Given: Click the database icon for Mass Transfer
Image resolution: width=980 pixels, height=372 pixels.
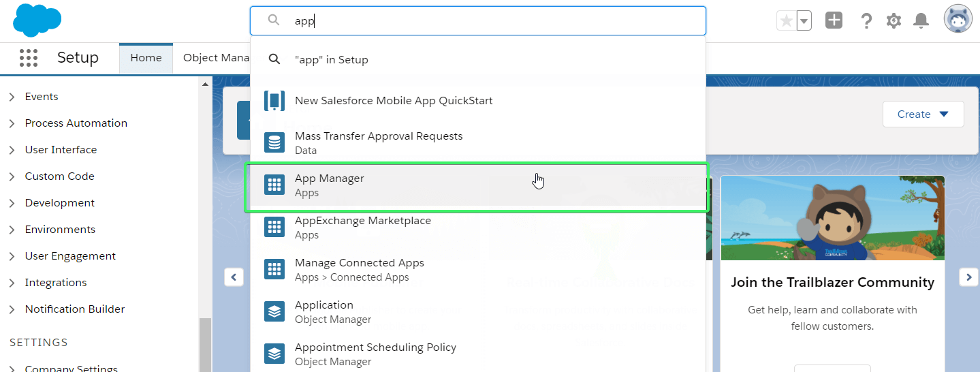Looking at the screenshot, I should point(274,143).
